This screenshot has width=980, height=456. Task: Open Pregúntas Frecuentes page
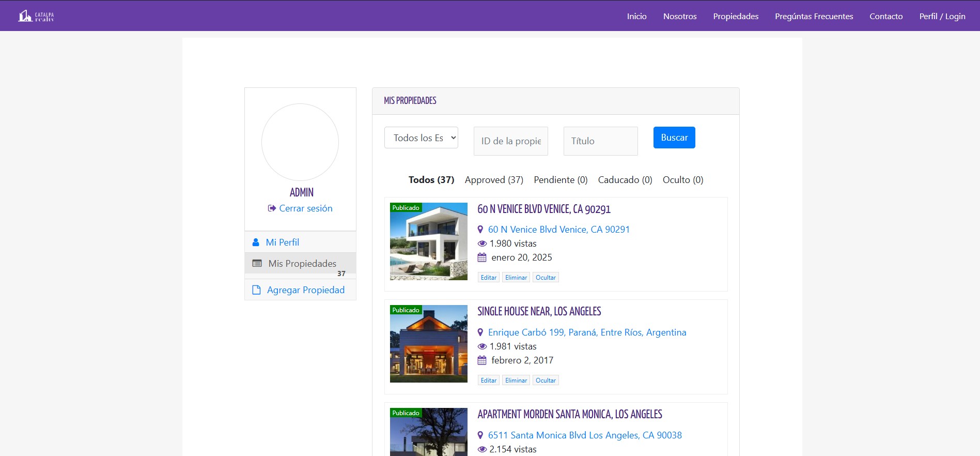(814, 16)
